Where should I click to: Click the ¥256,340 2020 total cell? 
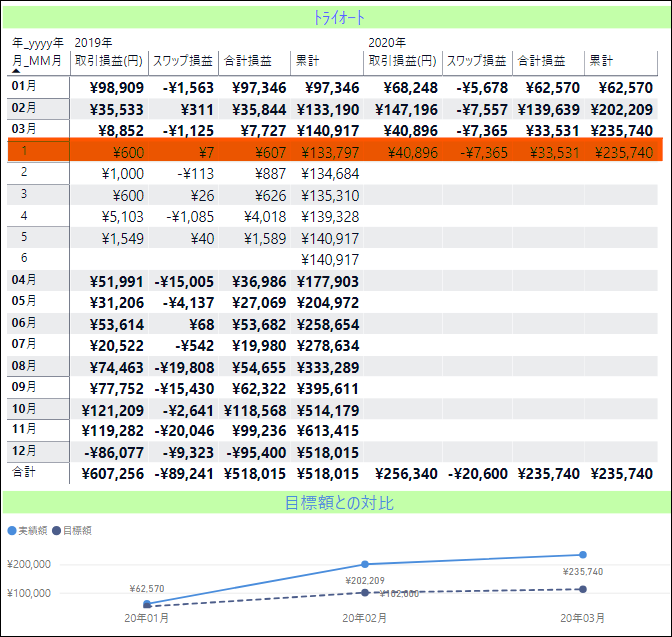click(x=406, y=474)
